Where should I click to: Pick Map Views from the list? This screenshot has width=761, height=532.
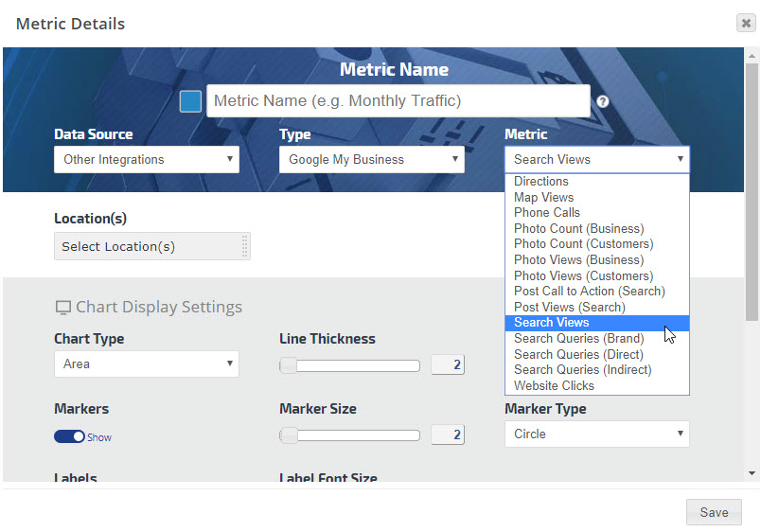[x=543, y=197]
